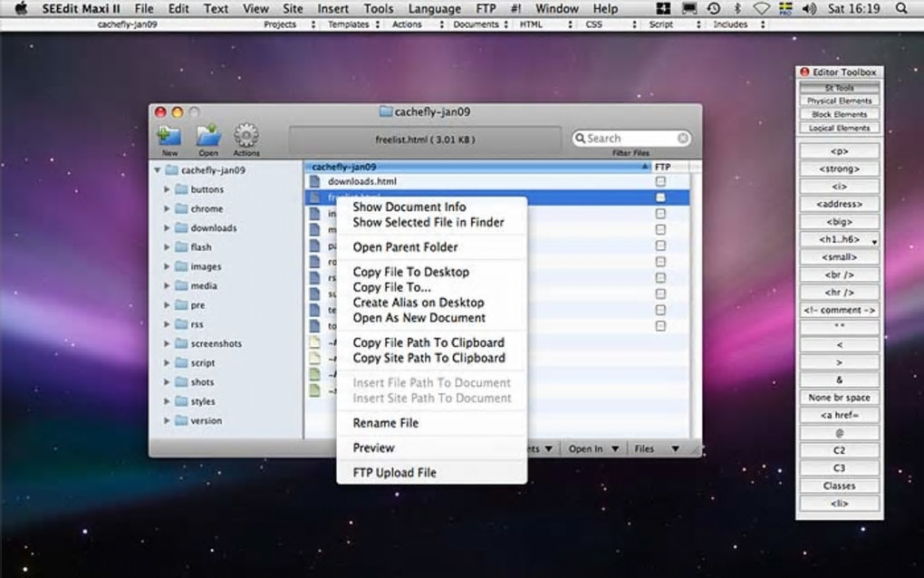This screenshot has width=924, height=578.
Task: Click the buttons folder icon
Action: (181, 189)
